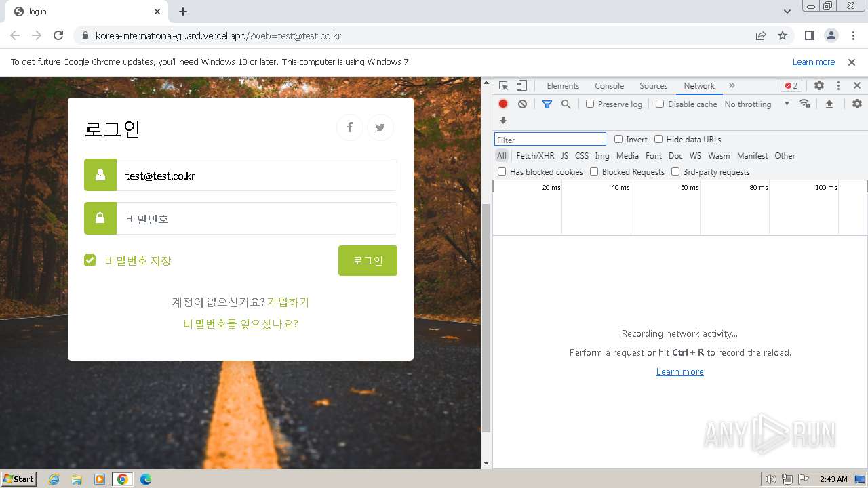Click the export HAR download icon
This screenshot has width=868, height=488.
pos(503,121)
